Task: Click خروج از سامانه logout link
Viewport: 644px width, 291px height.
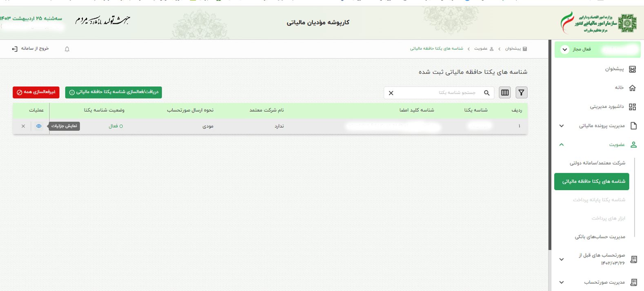Action: tap(31, 49)
